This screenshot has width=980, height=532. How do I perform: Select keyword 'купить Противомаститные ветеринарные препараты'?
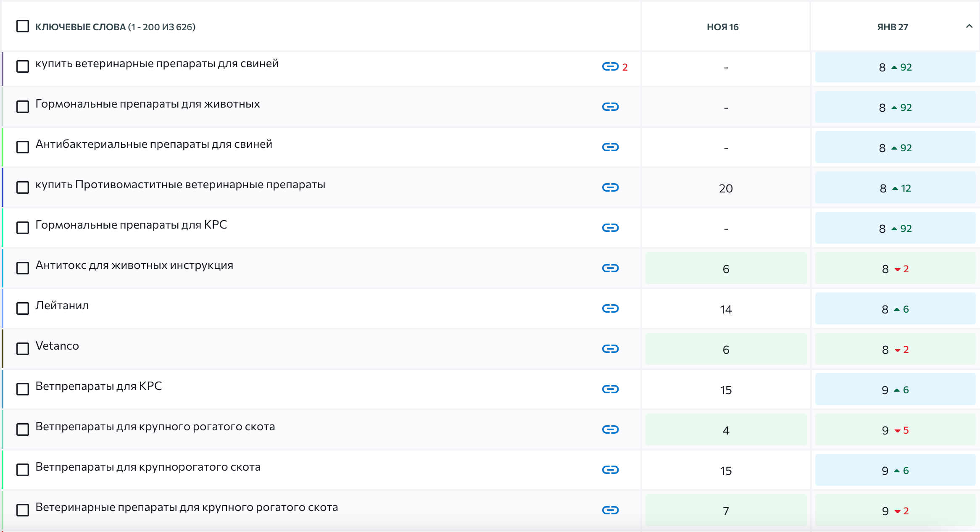coord(180,185)
